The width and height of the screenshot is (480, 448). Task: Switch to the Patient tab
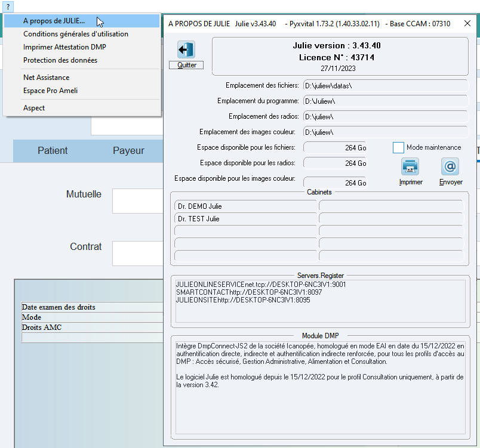point(53,151)
